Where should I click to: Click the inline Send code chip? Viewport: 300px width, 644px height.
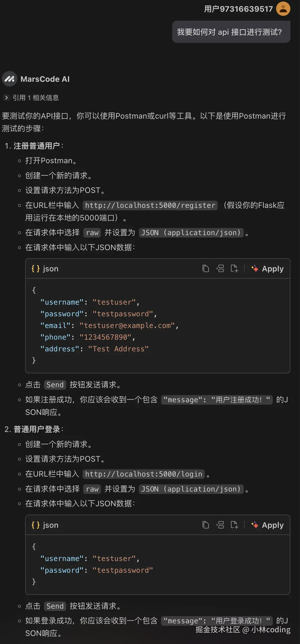pyautogui.click(x=55, y=385)
